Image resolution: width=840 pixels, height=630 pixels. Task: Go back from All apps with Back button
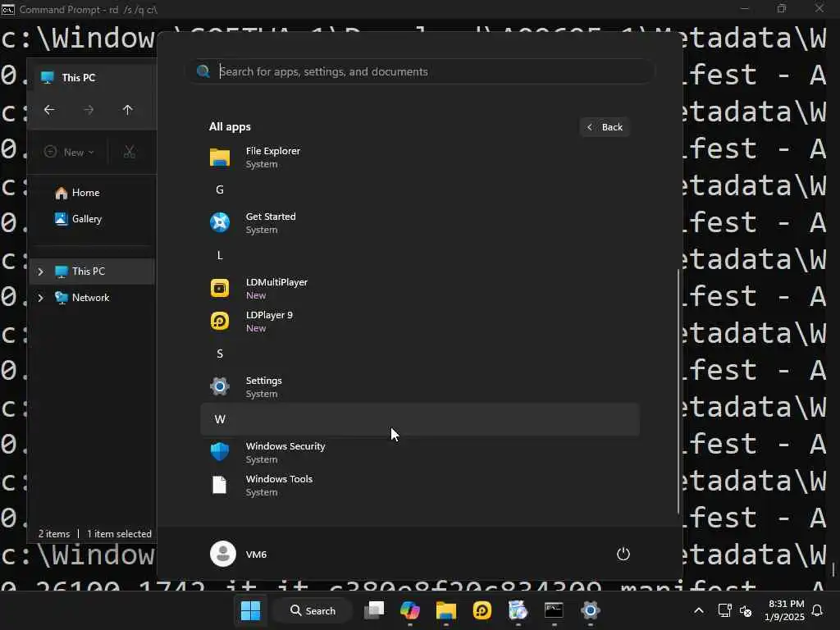[605, 127]
